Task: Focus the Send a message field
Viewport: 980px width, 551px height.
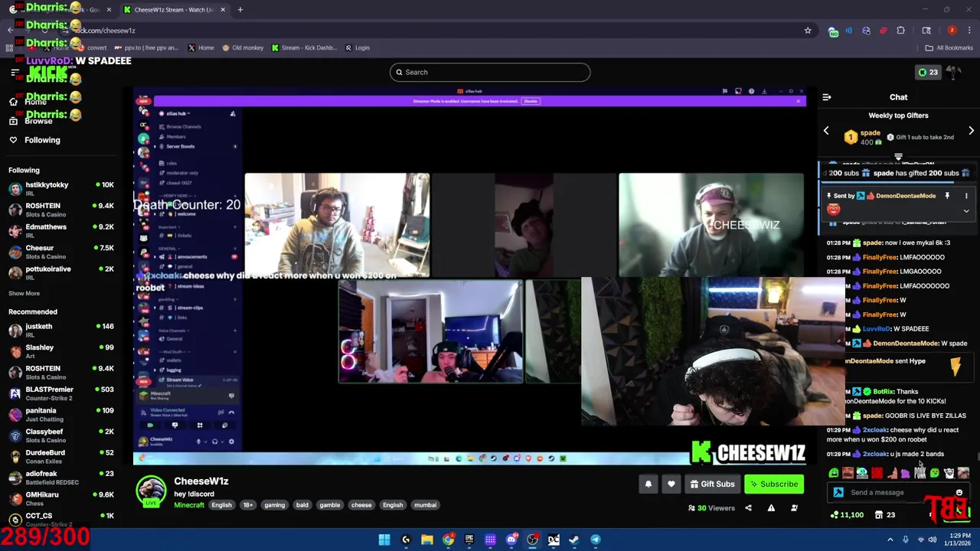Action: (x=900, y=493)
